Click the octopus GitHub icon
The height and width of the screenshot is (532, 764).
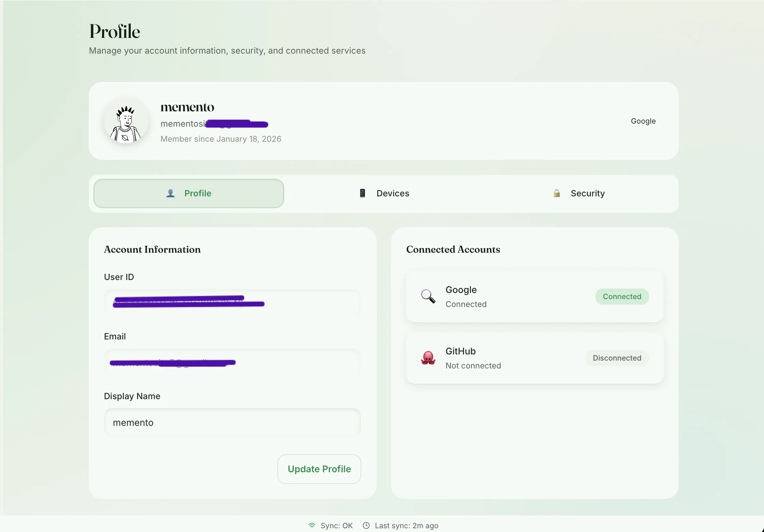[x=428, y=358]
